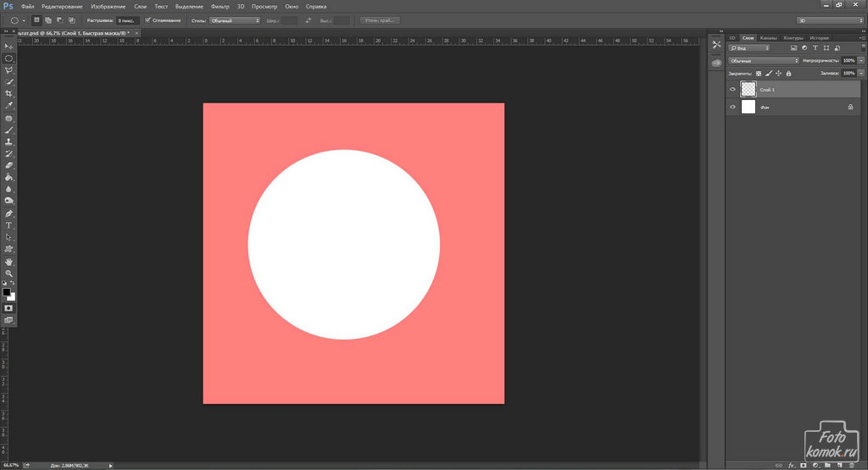
Task: Select the History Brush tool
Action: (8, 154)
